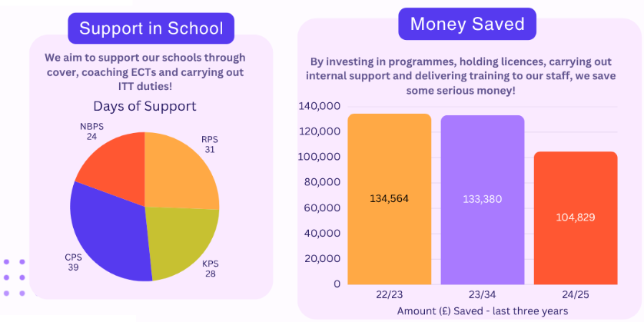Click the decorative purple dots grid
Screen dimensions: 644x322
[x=15, y=277]
